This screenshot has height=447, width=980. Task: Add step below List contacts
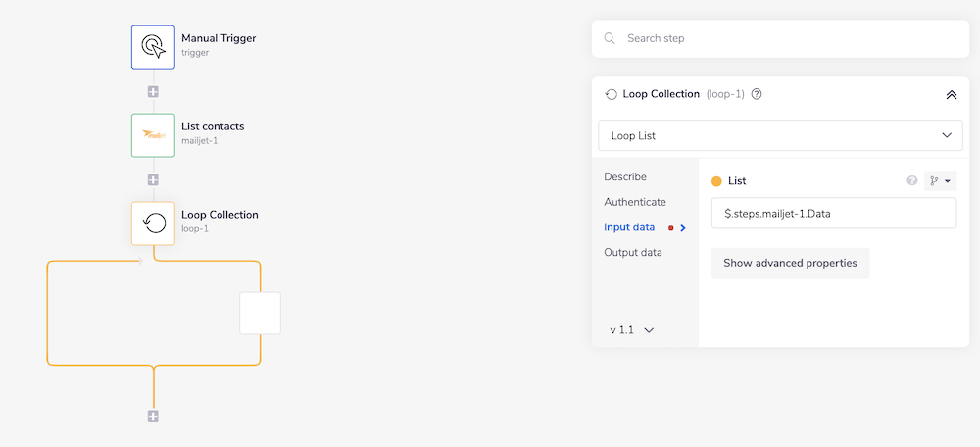point(153,180)
